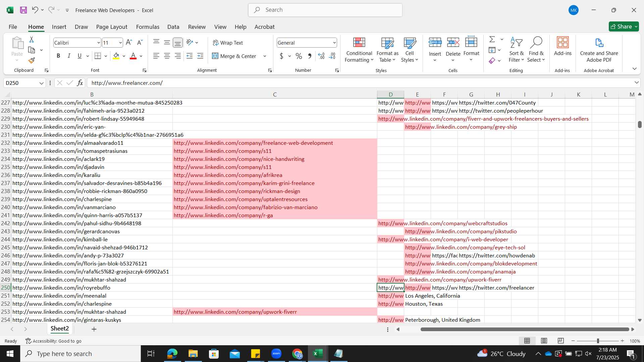Open the font name Calibri dropdown
The image size is (644, 362).
tap(98, 43)
